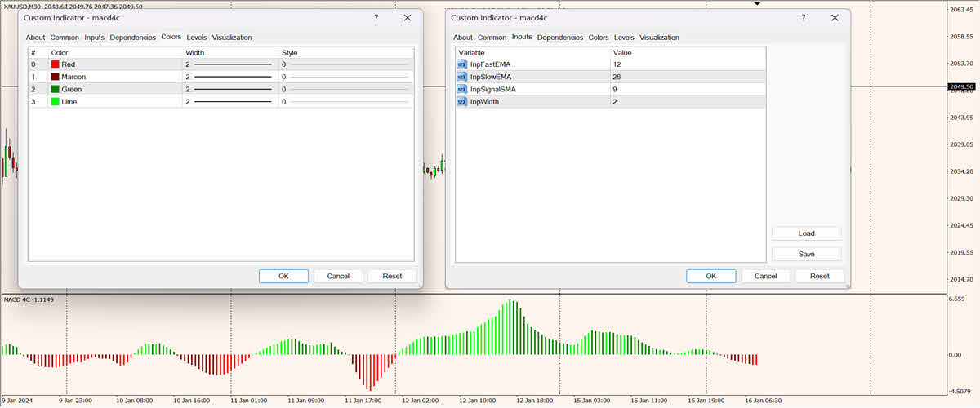Open the line style selector for the Maroon row
The image size is (980, 408).
click(x=346, y=77)
